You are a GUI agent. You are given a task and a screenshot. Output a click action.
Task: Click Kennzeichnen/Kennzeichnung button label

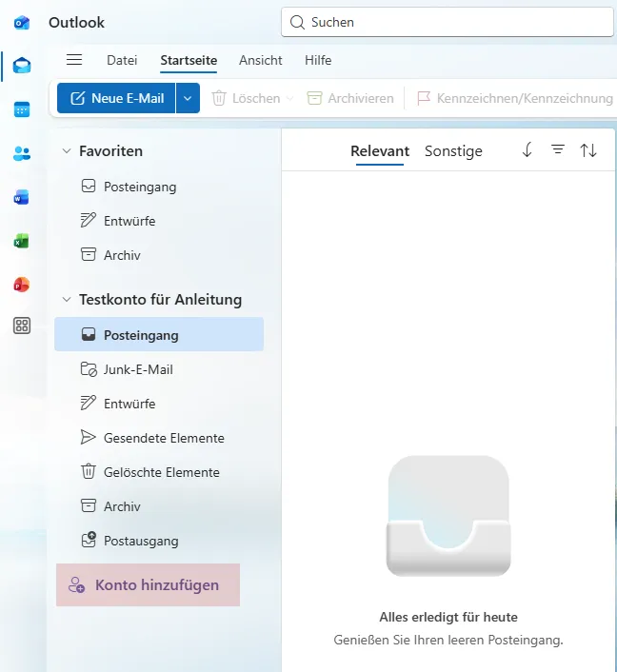coord(525,99)
